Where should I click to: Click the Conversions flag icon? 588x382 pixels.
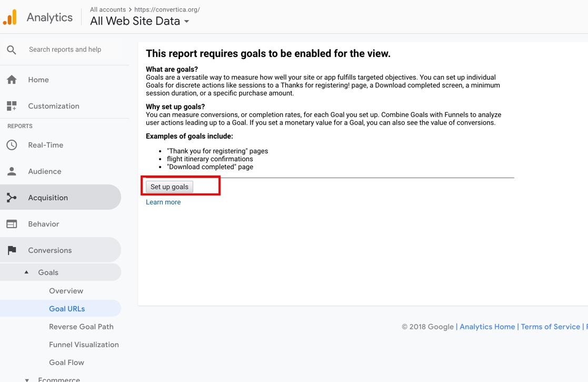point(12,250)
